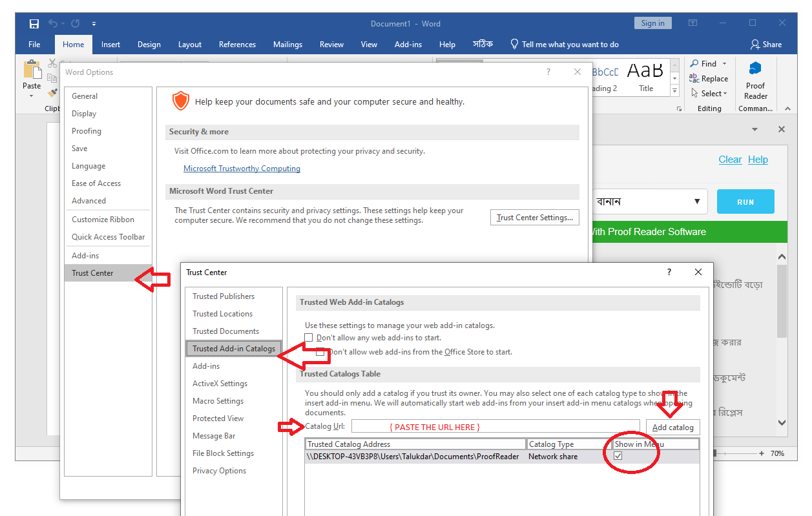Enable 'Don't allow any web add-ins to start'
Image resolution: width=812 pixels, height=516 pixels.
(309, 337)
